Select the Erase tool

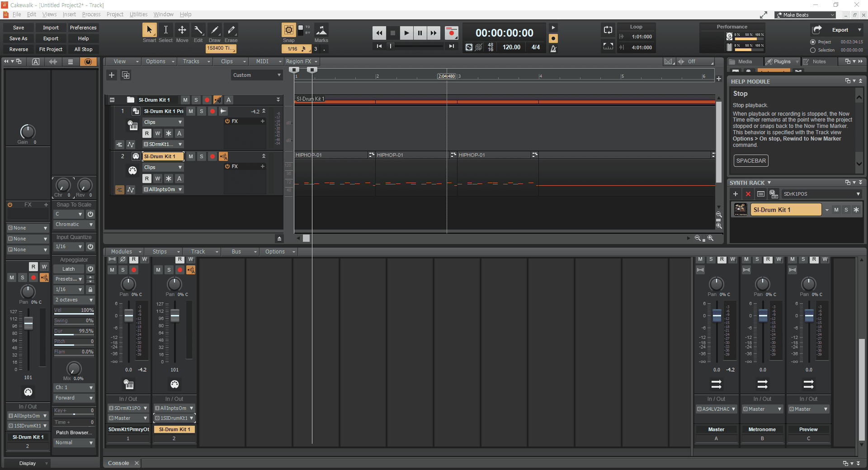[231, 30]
